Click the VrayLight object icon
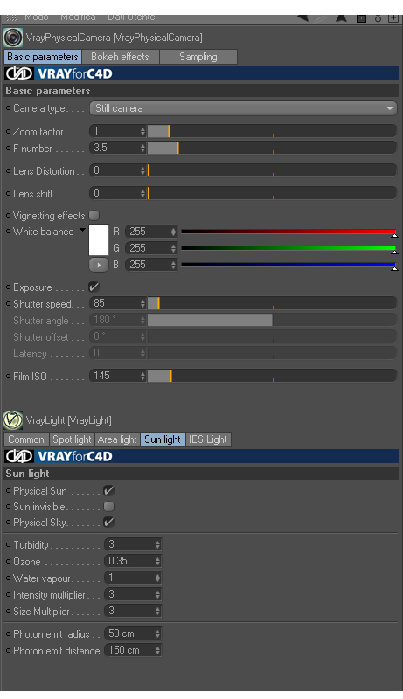Screen dimensions: 403x699 click(12, 420)
